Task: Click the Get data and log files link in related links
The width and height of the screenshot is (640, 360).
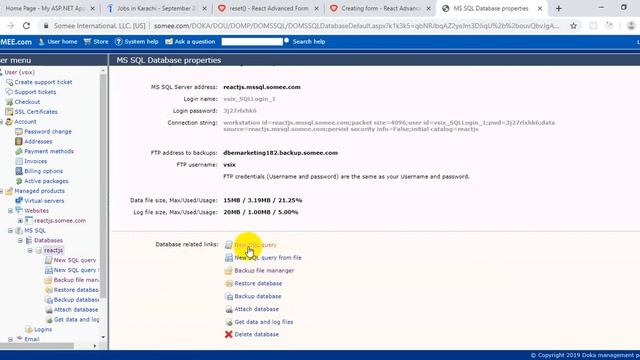Action: 264,322
